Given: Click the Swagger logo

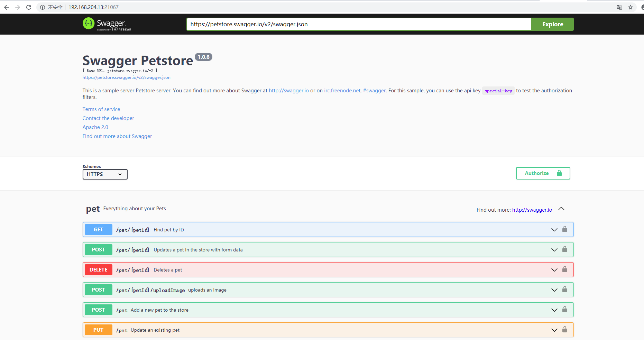Looking at the screenshot, I should (x=107, y=24).
